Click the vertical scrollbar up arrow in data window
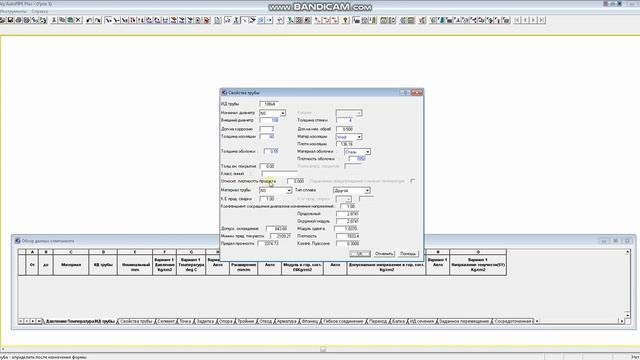 click(627, 252)
